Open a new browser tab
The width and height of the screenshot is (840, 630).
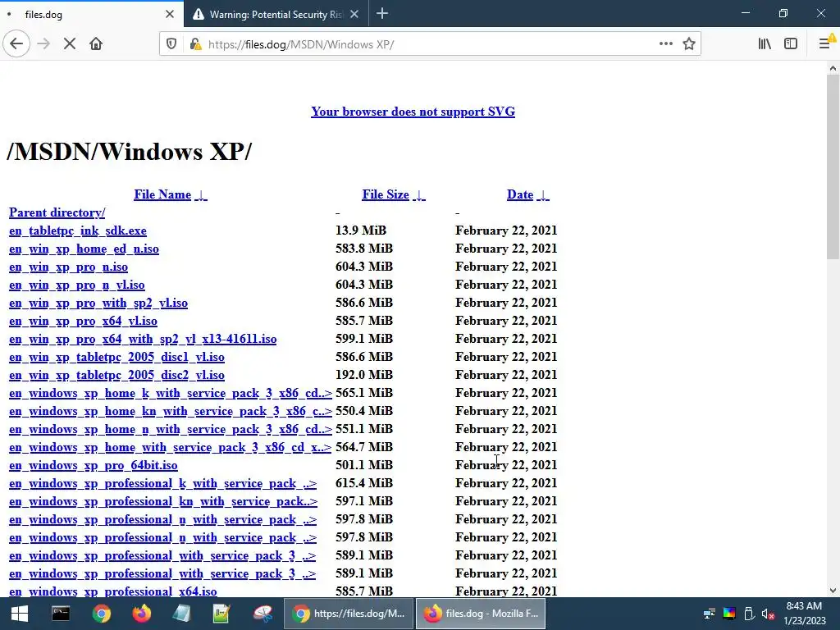pyautogui.click(x=382, y=14)
